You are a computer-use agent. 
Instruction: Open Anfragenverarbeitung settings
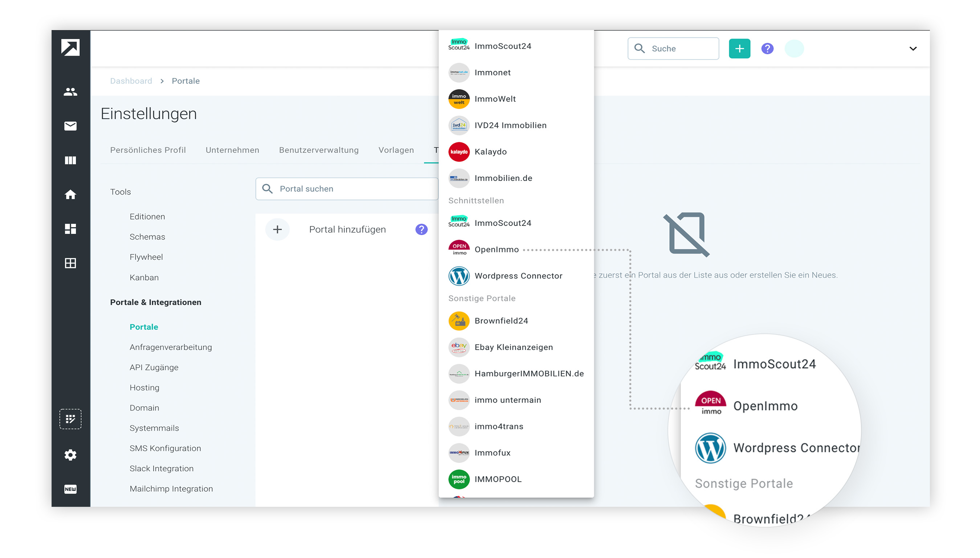pos(171,347)
